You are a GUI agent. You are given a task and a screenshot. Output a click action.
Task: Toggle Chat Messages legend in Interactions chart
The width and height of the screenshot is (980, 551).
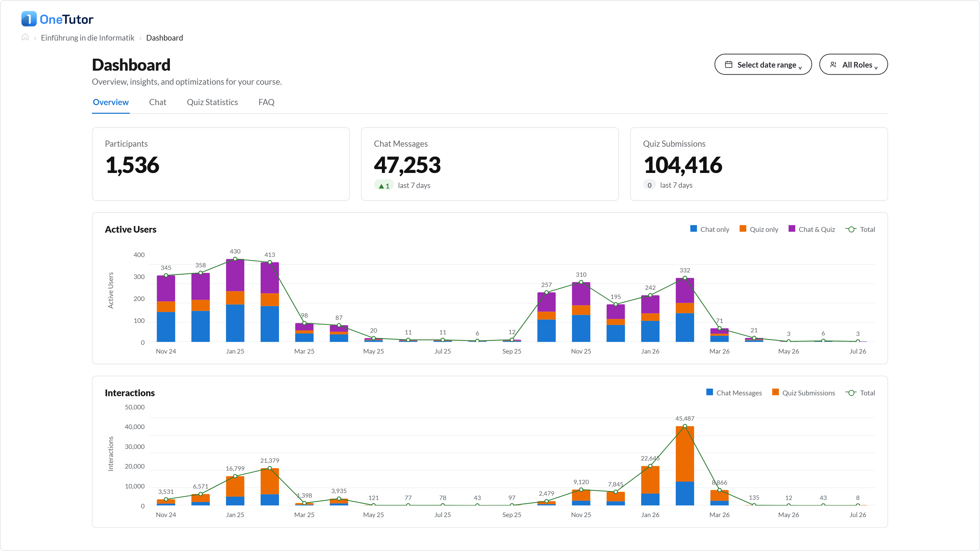pos(734,393)
